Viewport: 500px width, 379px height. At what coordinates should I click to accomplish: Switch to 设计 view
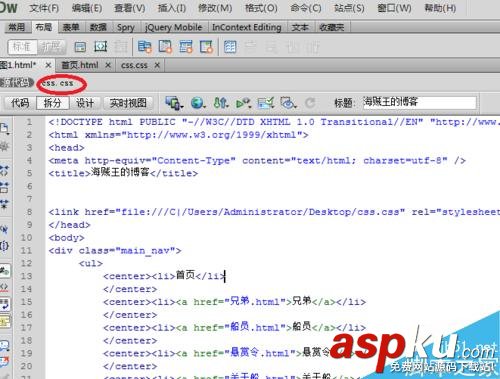[x=85, y=103]
